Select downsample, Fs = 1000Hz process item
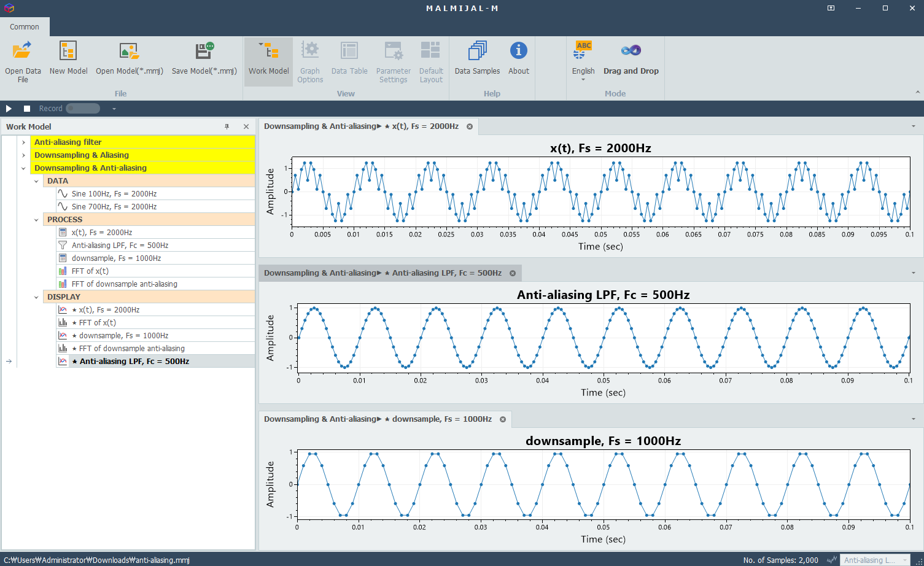This screenshot has height=566, width=924. pos(155,258)
